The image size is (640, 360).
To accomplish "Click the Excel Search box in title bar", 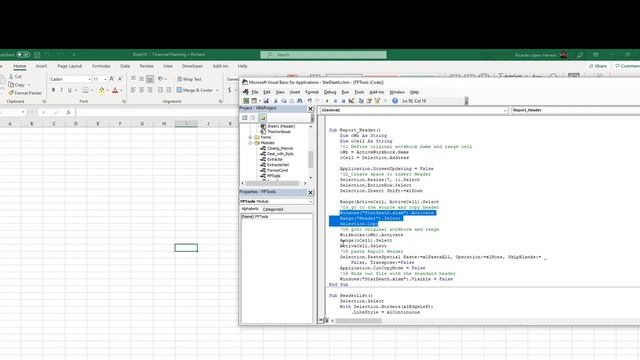I will [323, 54].
